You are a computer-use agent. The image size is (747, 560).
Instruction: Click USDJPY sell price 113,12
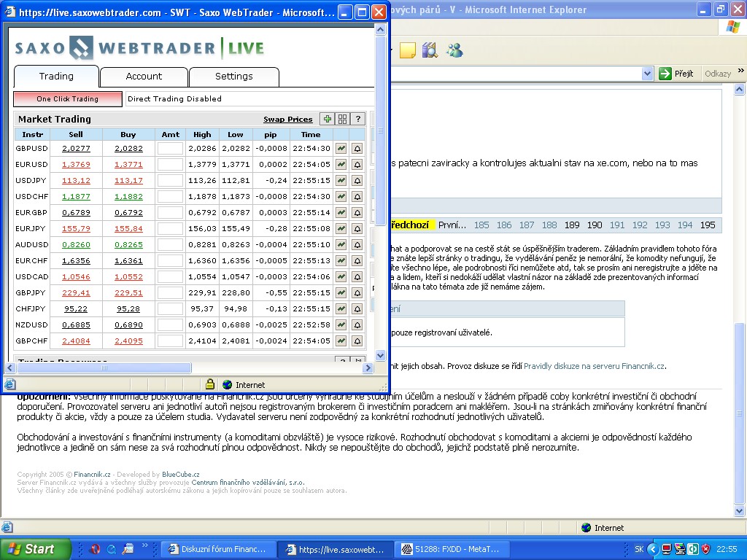coord(76,181)
